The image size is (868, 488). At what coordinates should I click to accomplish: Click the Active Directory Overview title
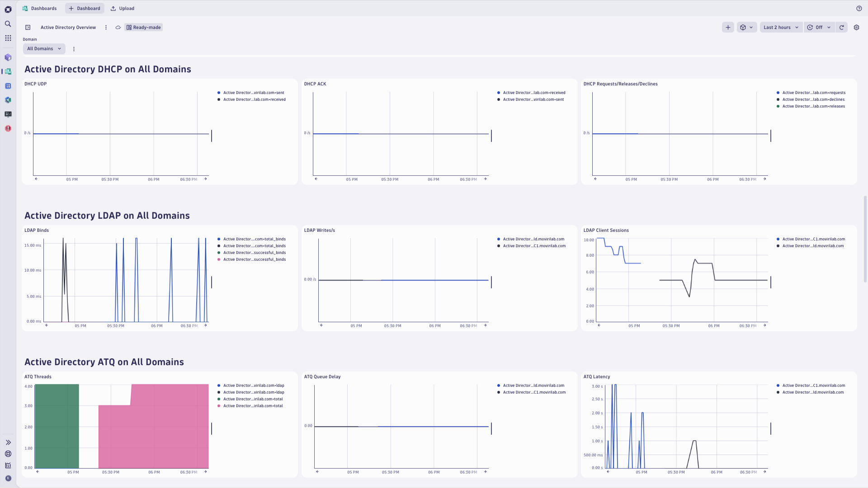(x=68, y=28)
